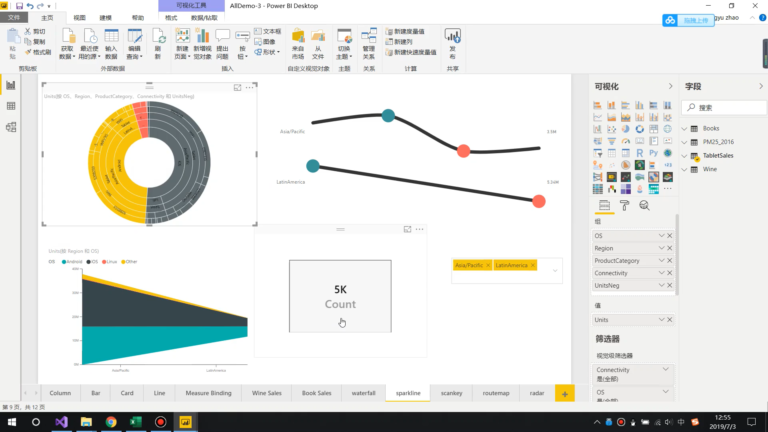Click the search fields input box

tap(725, 108)
